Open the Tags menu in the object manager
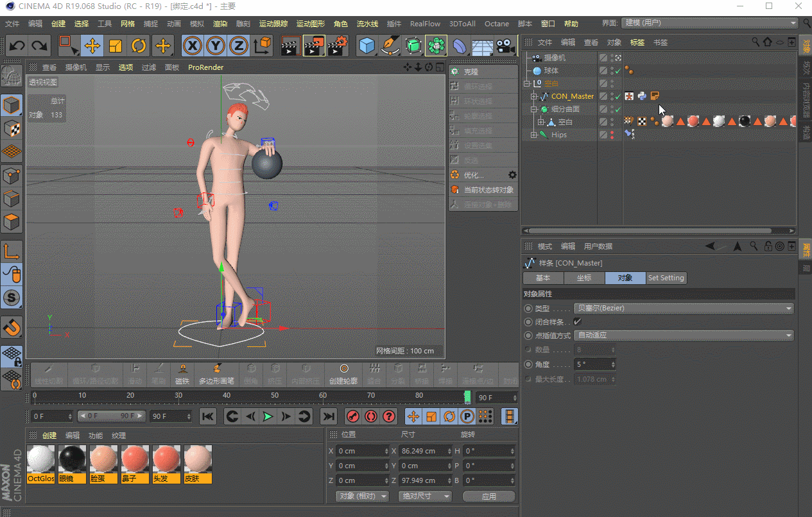This screenshot has height=517, width=812. 637,42
